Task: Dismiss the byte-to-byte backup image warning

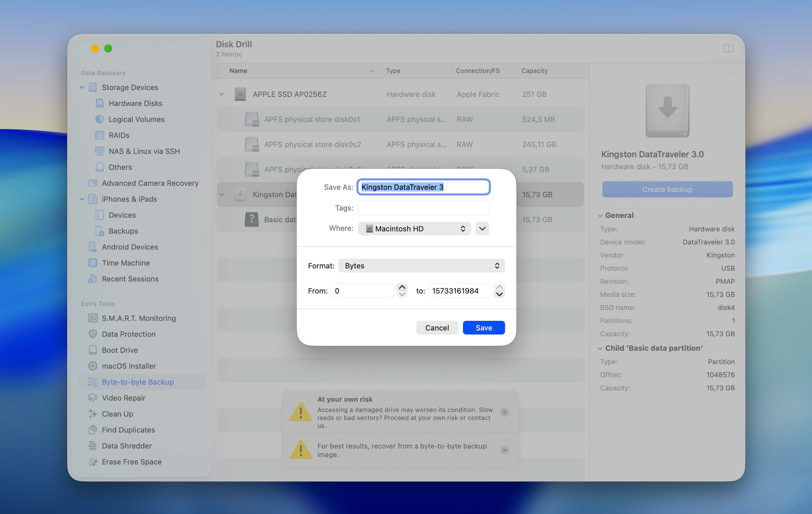Action: click(505, 450)
